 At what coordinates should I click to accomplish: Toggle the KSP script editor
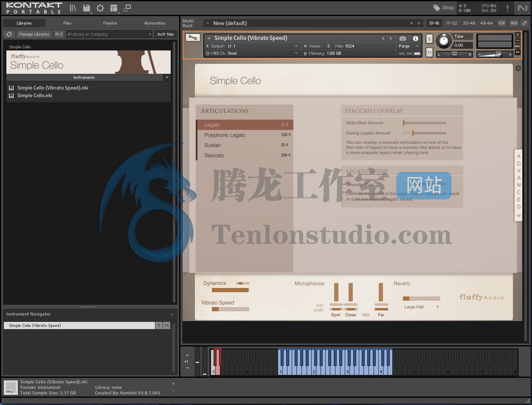[x=502, y=23]
